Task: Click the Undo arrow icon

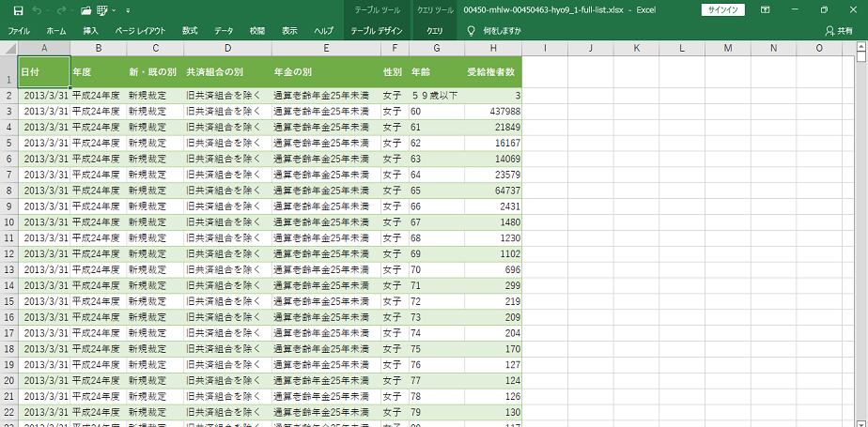Action: (38, 10)
